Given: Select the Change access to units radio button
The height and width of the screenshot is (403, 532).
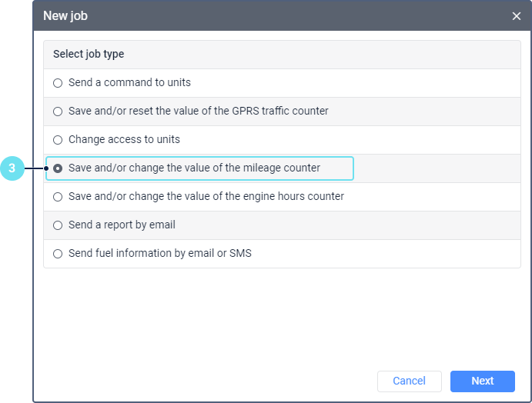Looking at the screenshot, I should tap(58, 140).
